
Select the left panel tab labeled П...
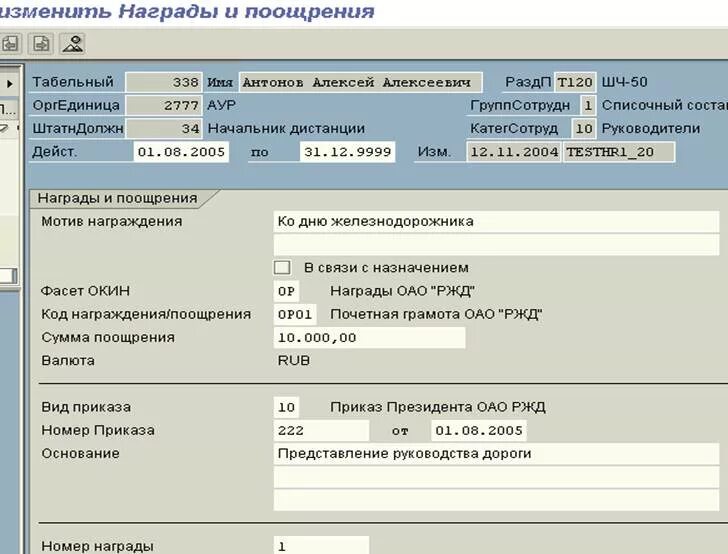coord(8,109)
